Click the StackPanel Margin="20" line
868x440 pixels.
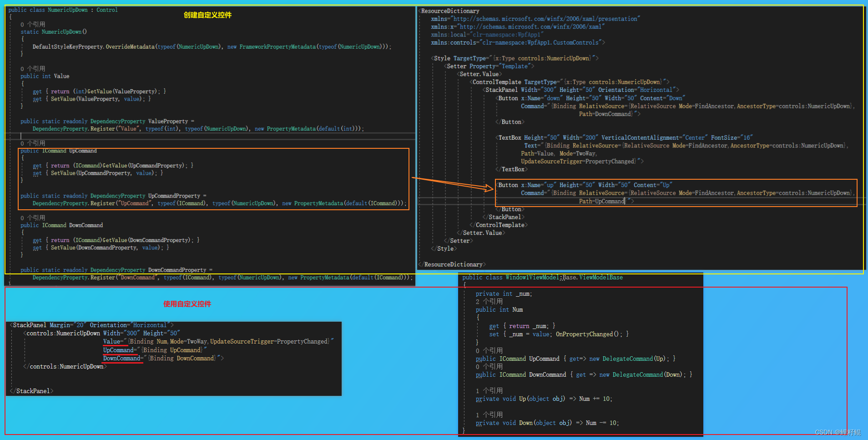(x=92, y=325)
